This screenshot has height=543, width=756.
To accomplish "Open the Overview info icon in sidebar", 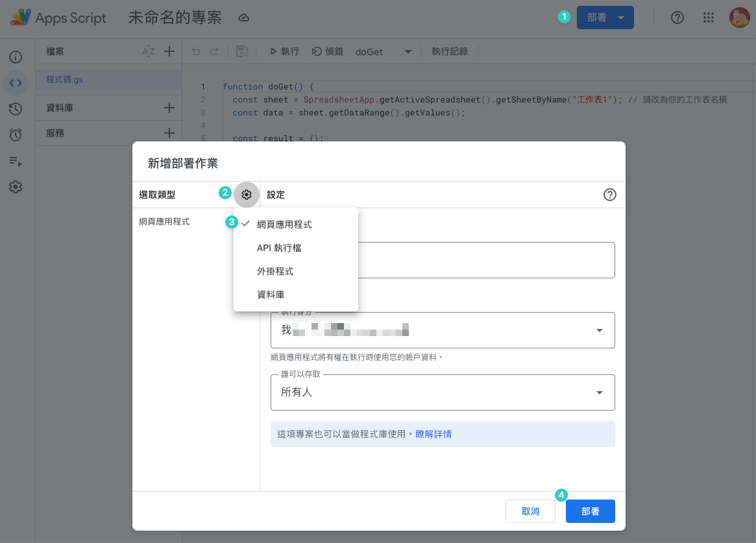I will [16, 57].
